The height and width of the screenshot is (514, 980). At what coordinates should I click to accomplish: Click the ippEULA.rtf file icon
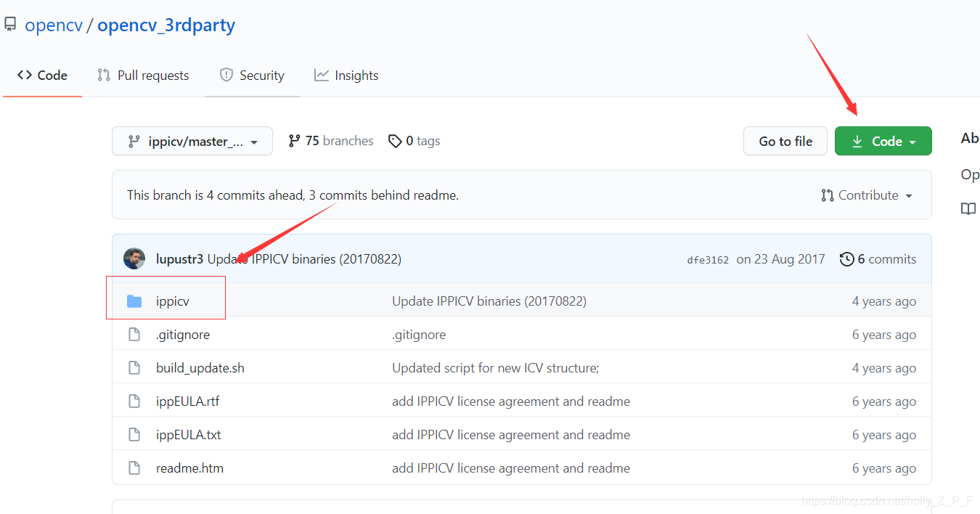click(x=134, y=401)
